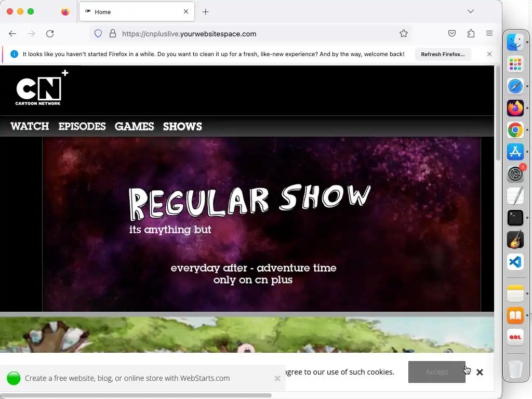Image resolution: width=532 pixels, height=399 pixels.
Task: Reload the current page
Action: click(50, 34)
